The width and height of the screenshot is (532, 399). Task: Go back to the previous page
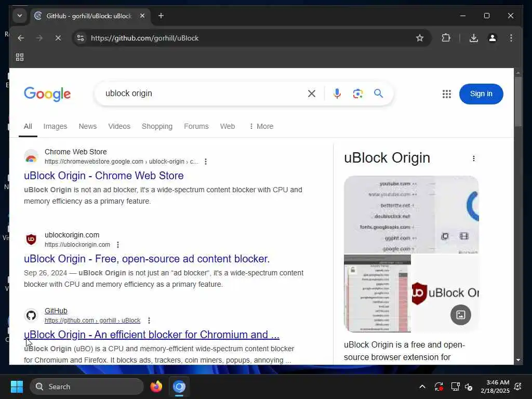[21, 38]
